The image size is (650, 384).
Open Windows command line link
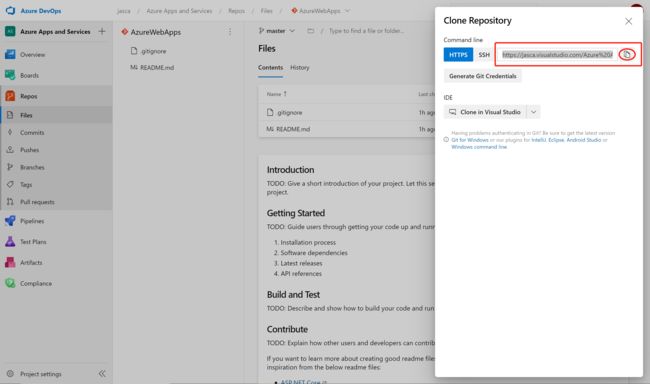479,147
